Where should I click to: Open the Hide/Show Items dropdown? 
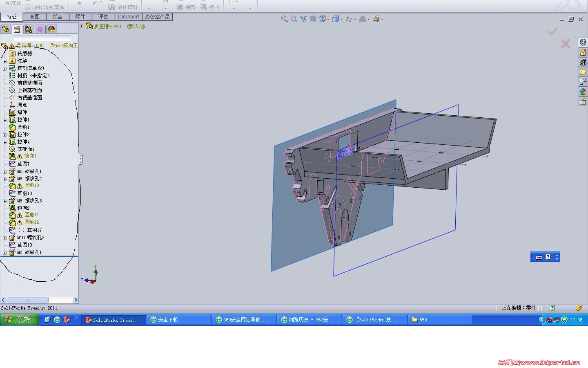tap(355, 19)
